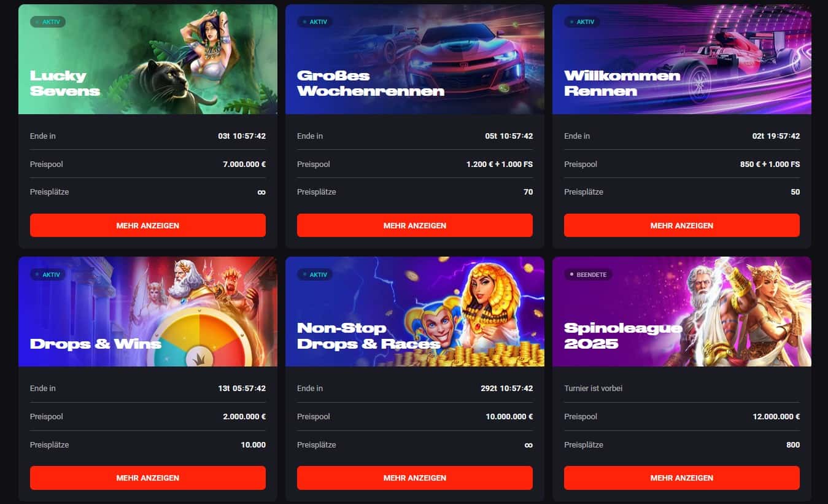Click the AKTIV badge on Großes Wochenrennen
This screenshot has height=504, width=828.
pyautogui.click(x=315, y=22)
